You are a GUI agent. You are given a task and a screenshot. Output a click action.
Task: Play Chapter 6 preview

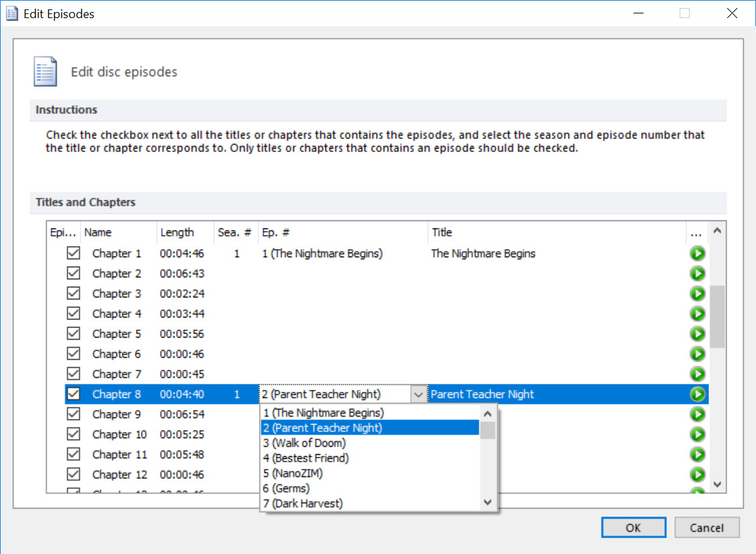pyautogui.click(x=697, y=354)
